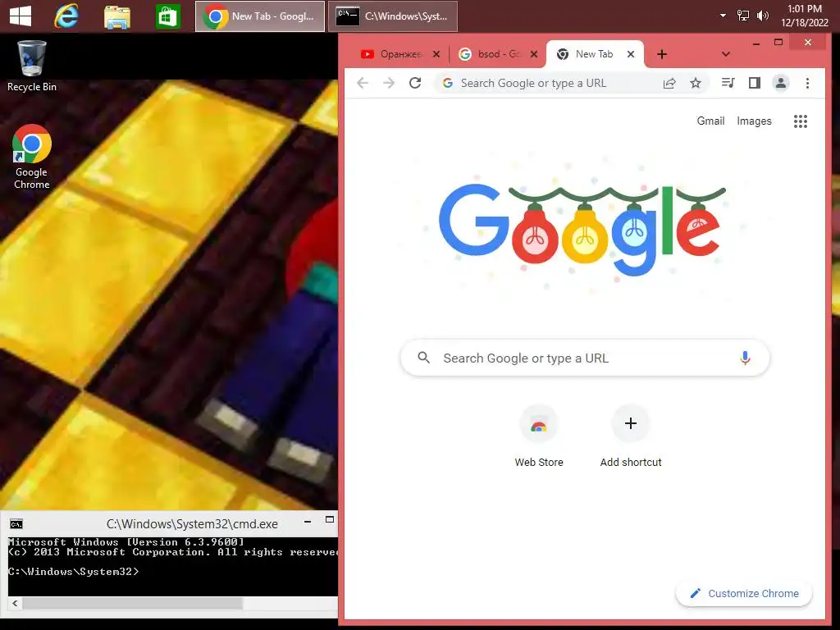Open the Chrome three-dot menu

pyautogui.click(x=807, y=83)
